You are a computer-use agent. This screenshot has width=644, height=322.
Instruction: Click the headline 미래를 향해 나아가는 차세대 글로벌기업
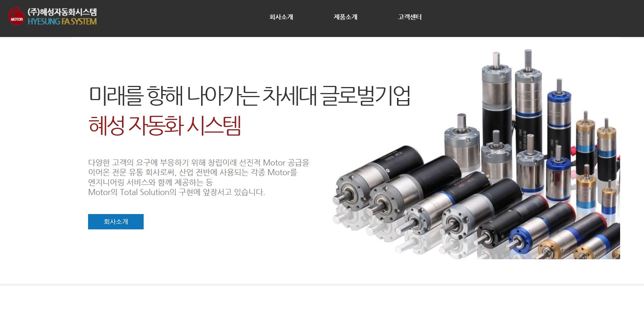pyautogui.click(x=250, y=96)
